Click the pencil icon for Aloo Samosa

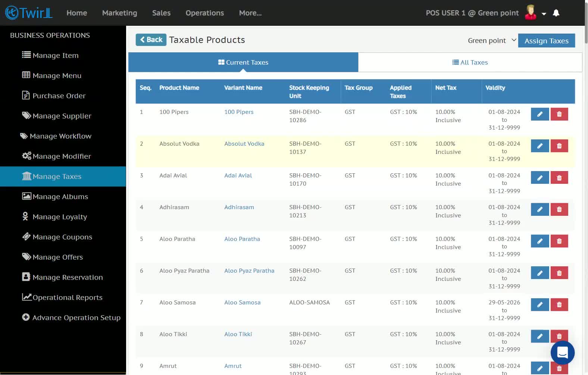pyautogui.click(x=540, y=304)
